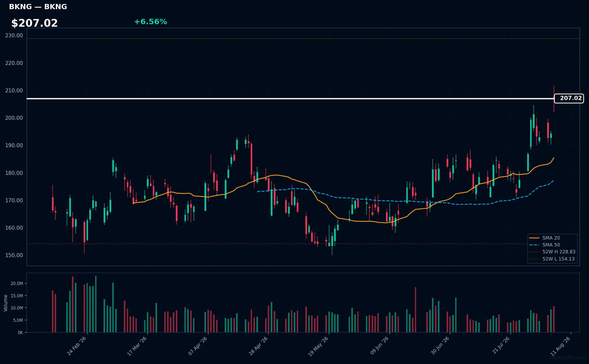The width and height of the screenshot is (589, 364).
Task: Click the 30 Jun '26 date label
Action: pyautogui.click(x=440, y=346)
